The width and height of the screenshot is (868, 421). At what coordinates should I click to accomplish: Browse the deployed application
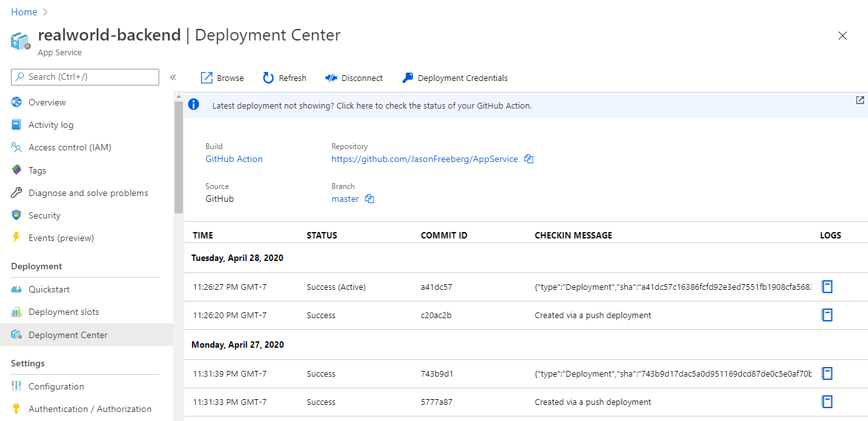click(x=221, y=77)
